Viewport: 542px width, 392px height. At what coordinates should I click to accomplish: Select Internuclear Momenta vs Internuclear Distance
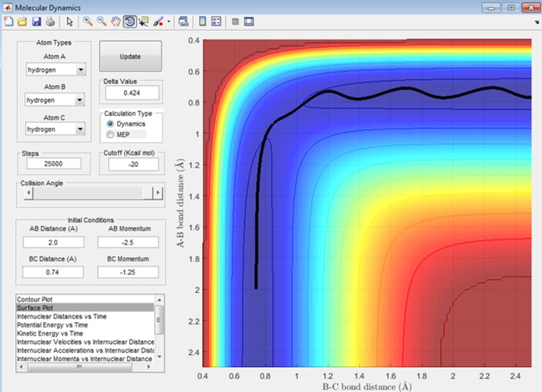[85, 359]
